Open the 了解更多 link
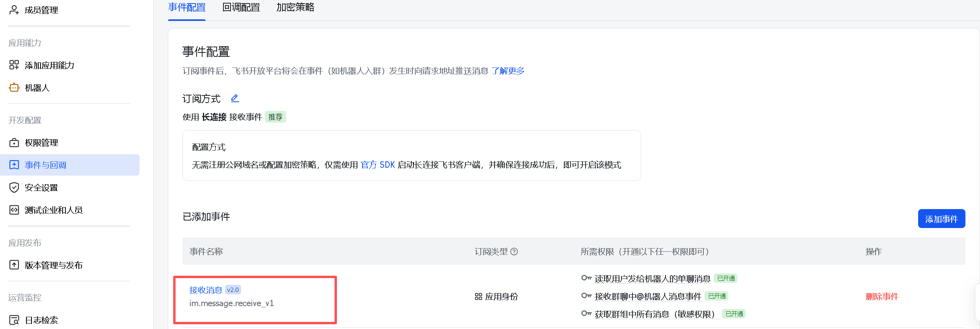980x329 pixels. tap(508, 71)
